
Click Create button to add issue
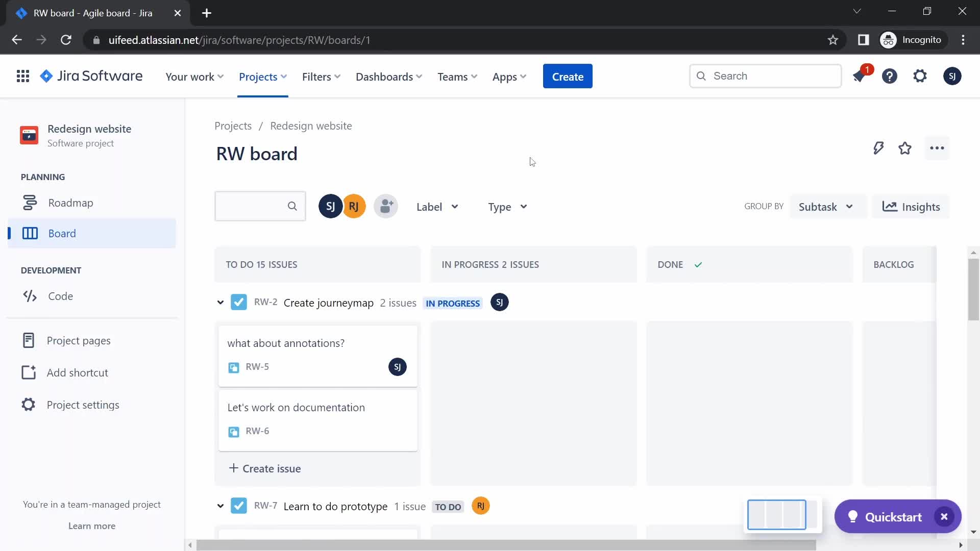coord(568,76)
